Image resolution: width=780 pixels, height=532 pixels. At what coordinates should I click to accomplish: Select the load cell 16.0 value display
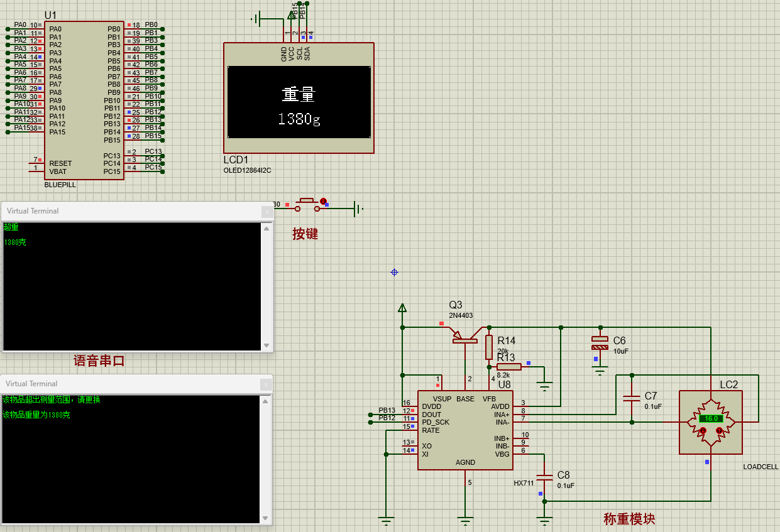click(711, 418)
